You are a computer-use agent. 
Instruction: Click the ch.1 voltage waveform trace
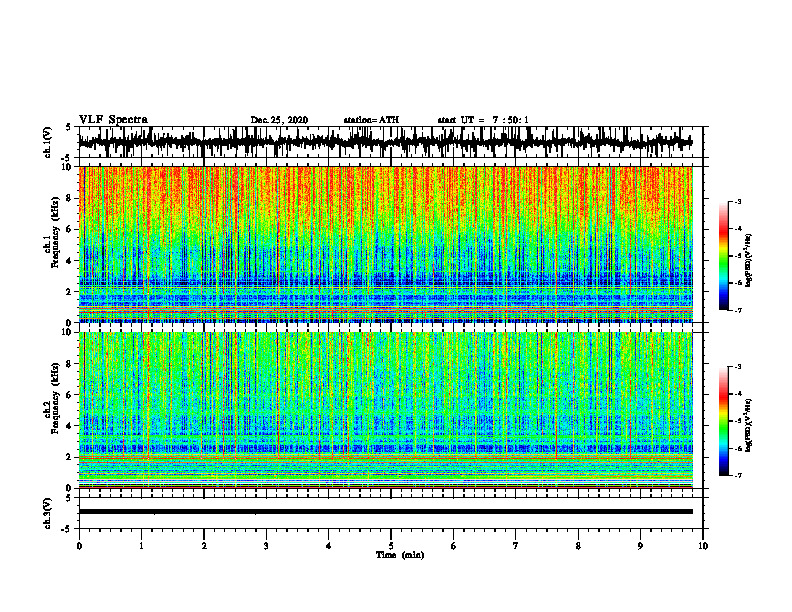coord(385,142)
